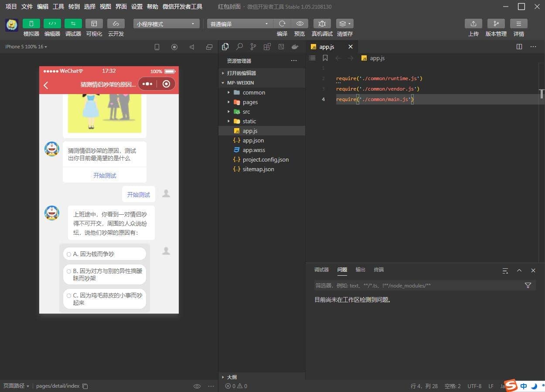This screenshot has width=545, height=392.
Task: Click split editor icon
Action: [519, 47]
